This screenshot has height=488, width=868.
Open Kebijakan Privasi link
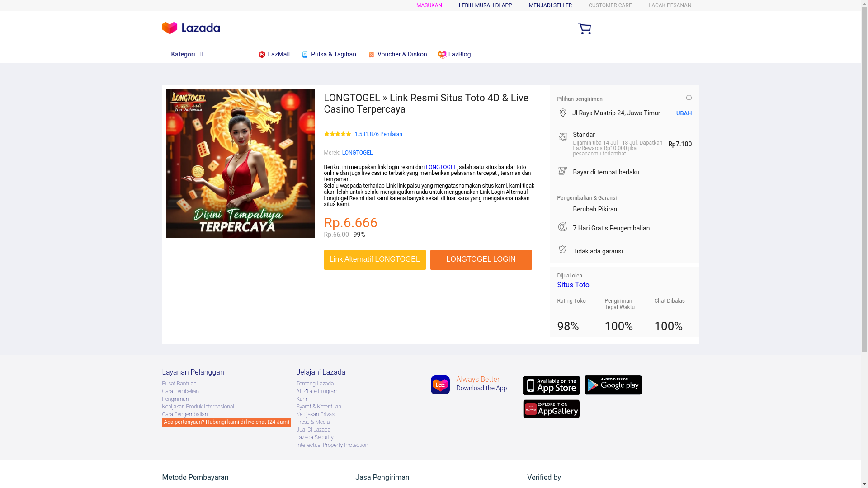(x=316, y=414)
